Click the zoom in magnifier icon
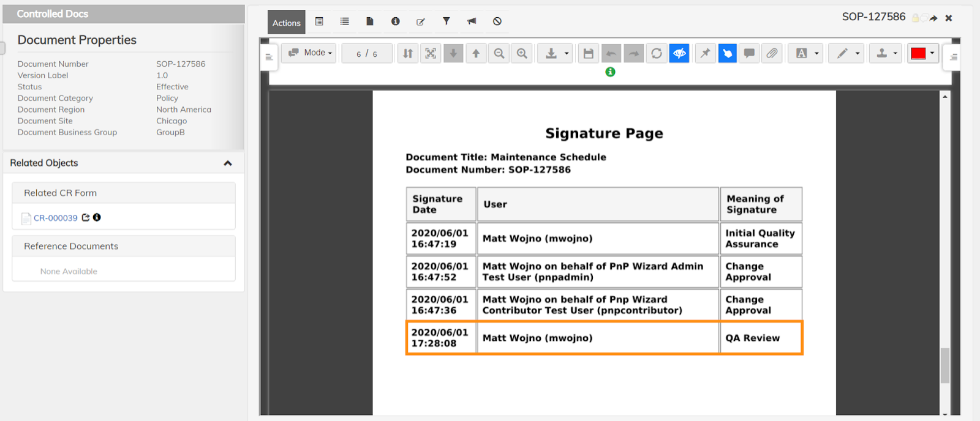980x421 pixels. (522, 53)
